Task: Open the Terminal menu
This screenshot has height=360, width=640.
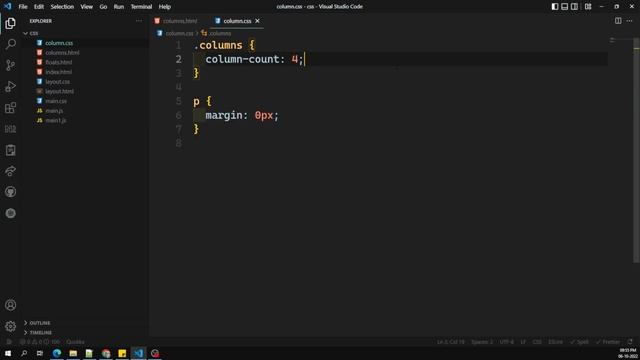Action: point(141,7)
